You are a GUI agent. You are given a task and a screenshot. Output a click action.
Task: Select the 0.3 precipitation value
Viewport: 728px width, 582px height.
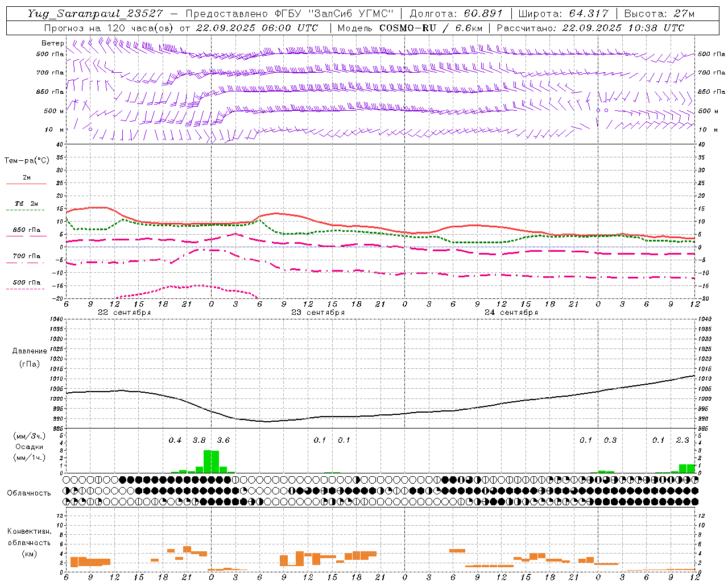point(610,440)
